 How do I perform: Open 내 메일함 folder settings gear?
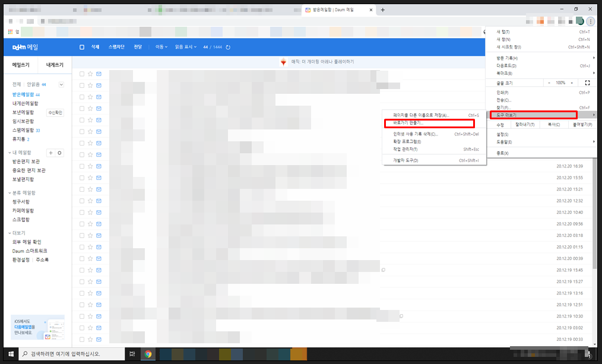(59, 153)
